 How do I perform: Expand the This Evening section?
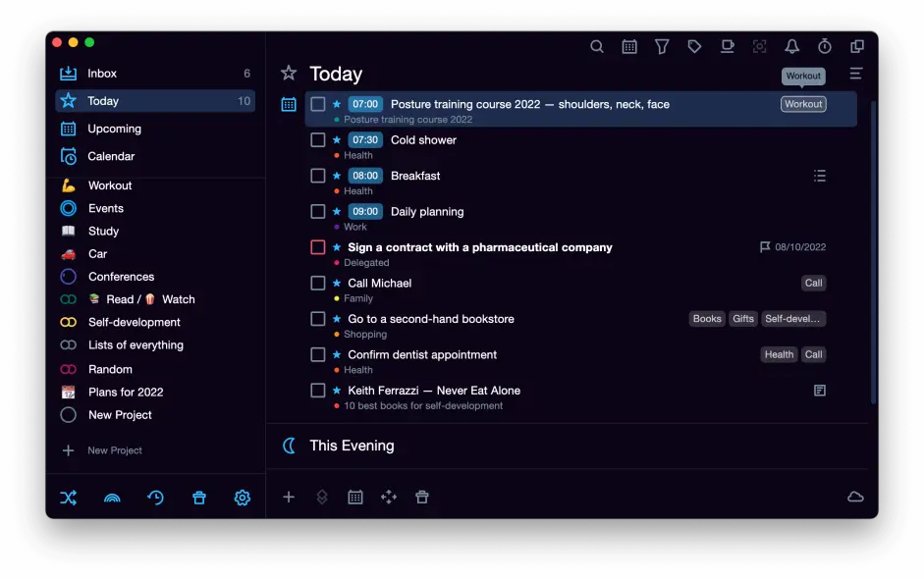coord(352,446)
